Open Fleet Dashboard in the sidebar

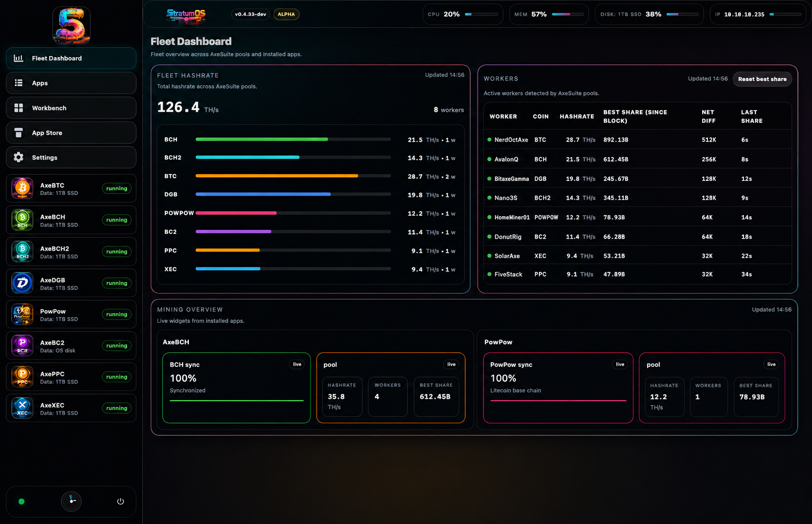pos(71,58)
